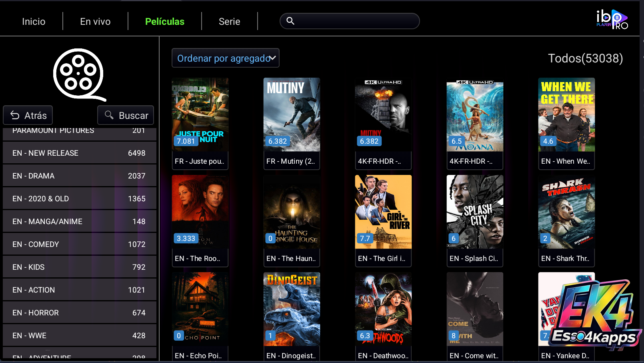Open The Haunting of Ringle House poster
This screenshot has height=363, width=644.
[292, 212]
